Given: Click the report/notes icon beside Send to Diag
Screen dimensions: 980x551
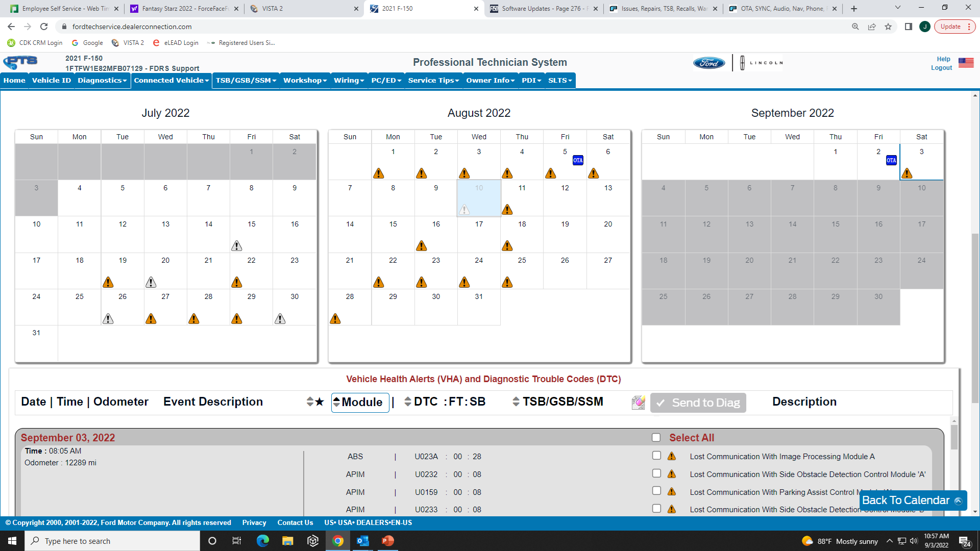Looking at the screenshot, I should [638, 402].
